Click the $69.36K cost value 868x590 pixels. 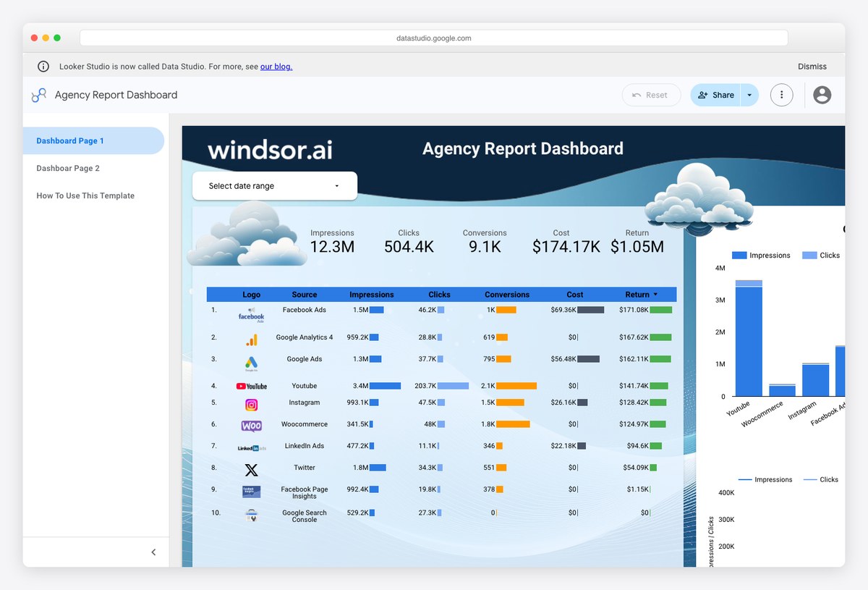point(563,310)
